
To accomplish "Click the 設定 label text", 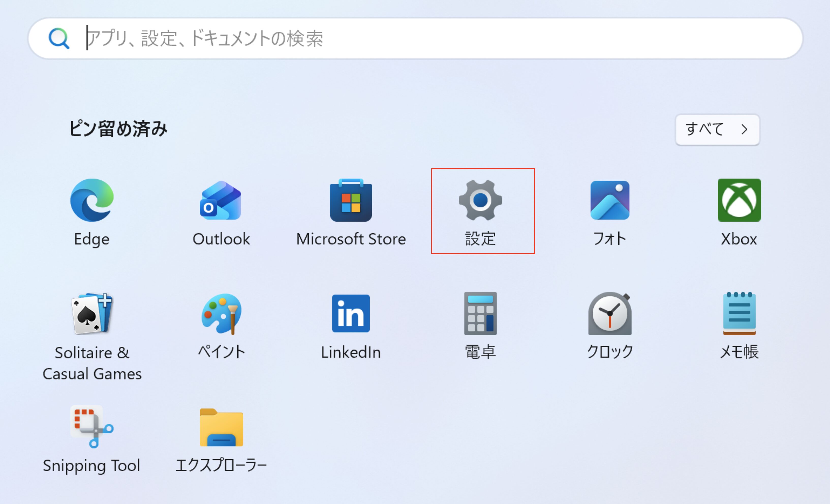I will [480, 239].
